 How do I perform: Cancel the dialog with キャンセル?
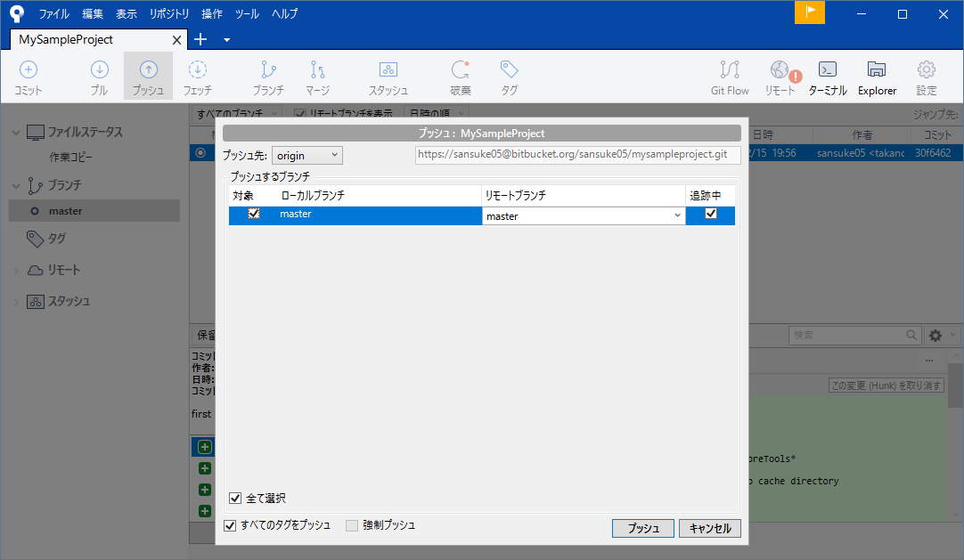[x=709, y=528]
